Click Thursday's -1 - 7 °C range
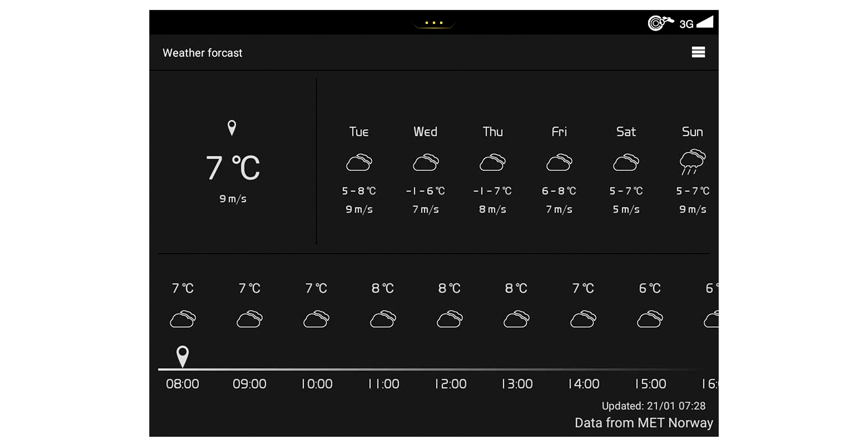The image size is (868, 448). tap(492, 191)
